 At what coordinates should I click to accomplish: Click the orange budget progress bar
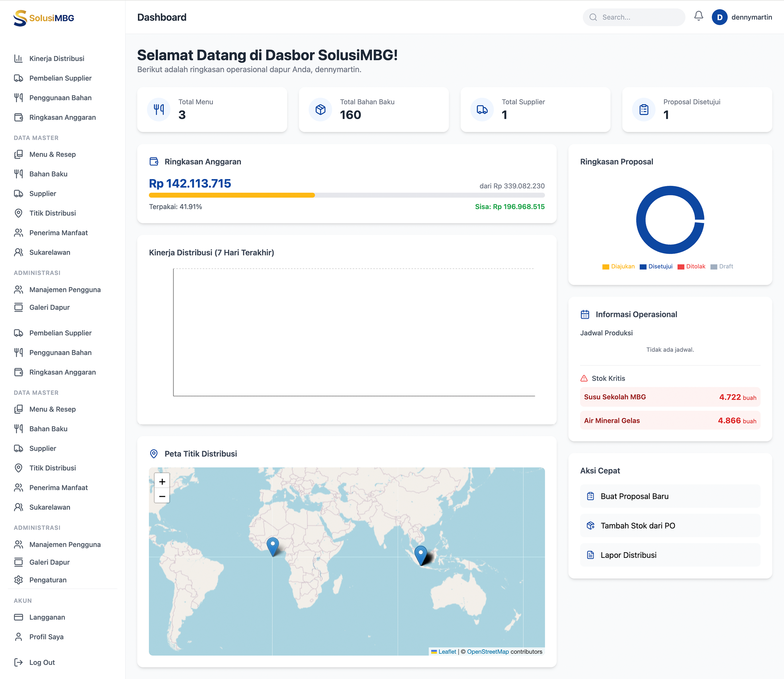(231, 195)
